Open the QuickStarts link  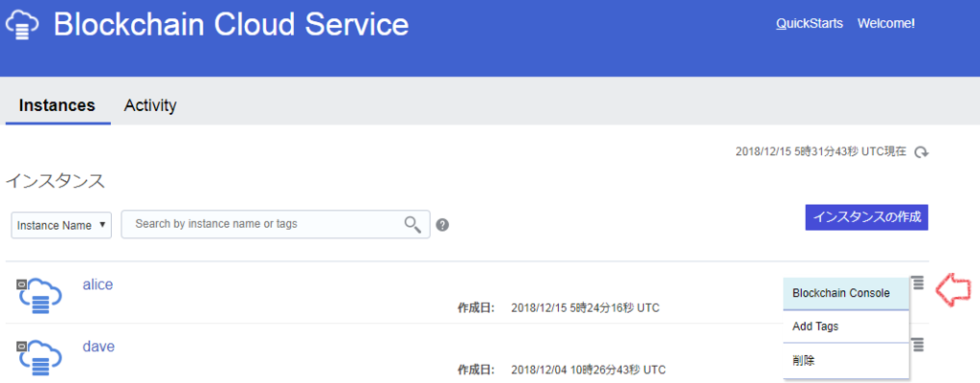[810, 24]
